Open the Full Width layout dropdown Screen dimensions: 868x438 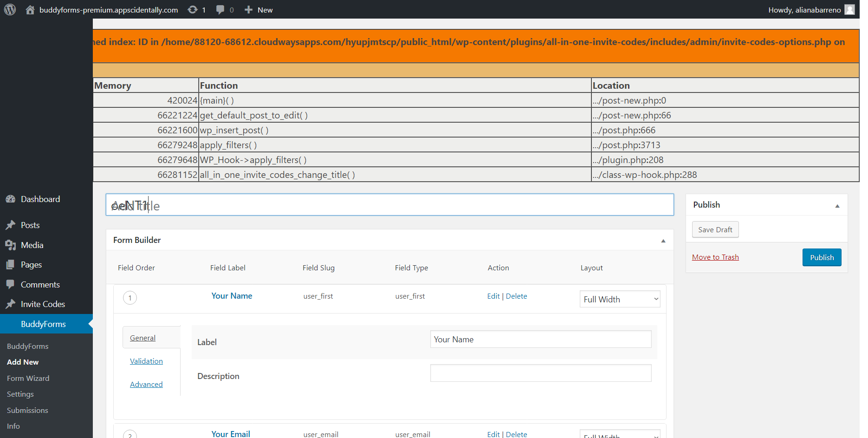[x=620, y=299]
